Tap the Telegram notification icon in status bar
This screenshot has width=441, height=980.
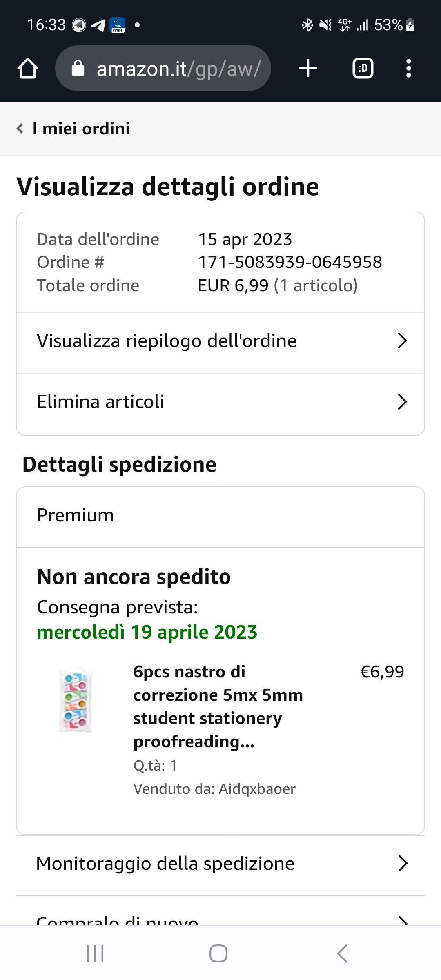pos(98,25)
